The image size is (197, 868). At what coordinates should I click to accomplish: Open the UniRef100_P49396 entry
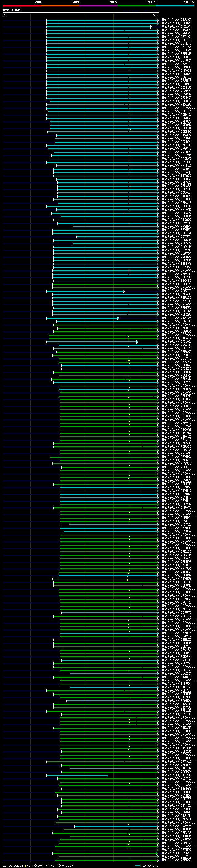(177, 30)
